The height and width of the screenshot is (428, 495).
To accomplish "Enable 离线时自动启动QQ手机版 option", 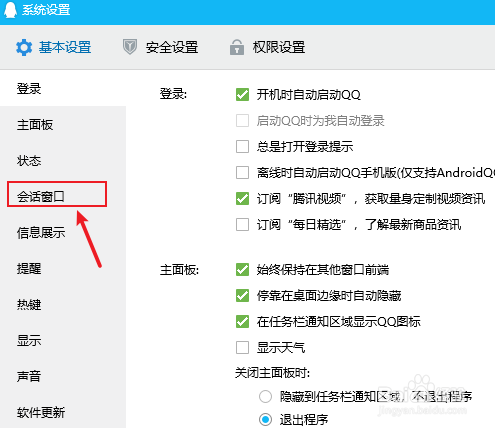I will [x=242, y=173].
